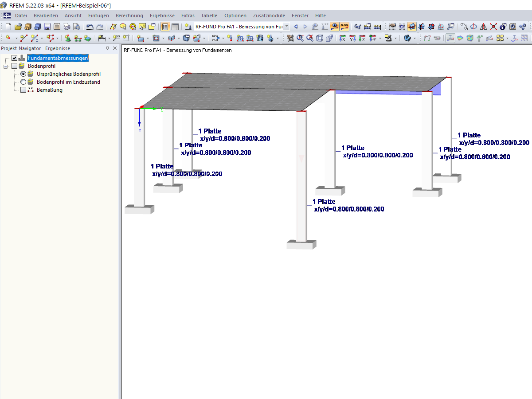Set view in Z direction

coord(362,38)
